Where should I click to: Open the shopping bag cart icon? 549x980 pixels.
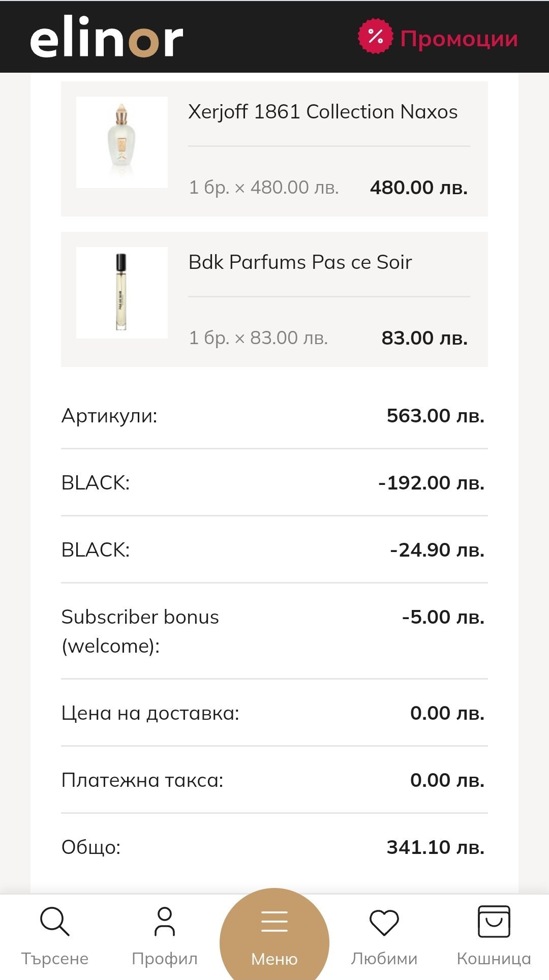click(494, 921)
